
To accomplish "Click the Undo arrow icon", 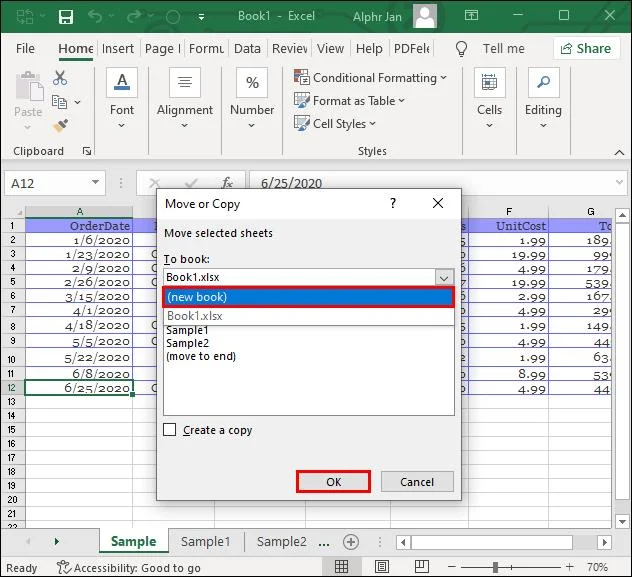I will pos(95,17).
